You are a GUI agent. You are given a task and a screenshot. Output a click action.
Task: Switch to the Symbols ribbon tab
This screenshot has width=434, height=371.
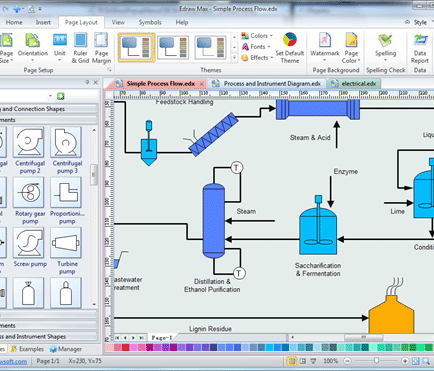[x=150, y=22]
